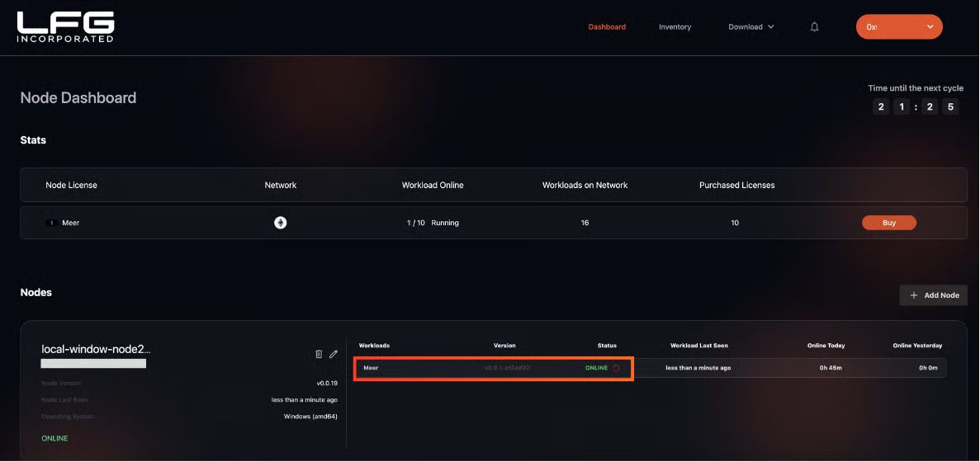
Task: Click the LFG Incorporated logo
Action: [65, 26]
